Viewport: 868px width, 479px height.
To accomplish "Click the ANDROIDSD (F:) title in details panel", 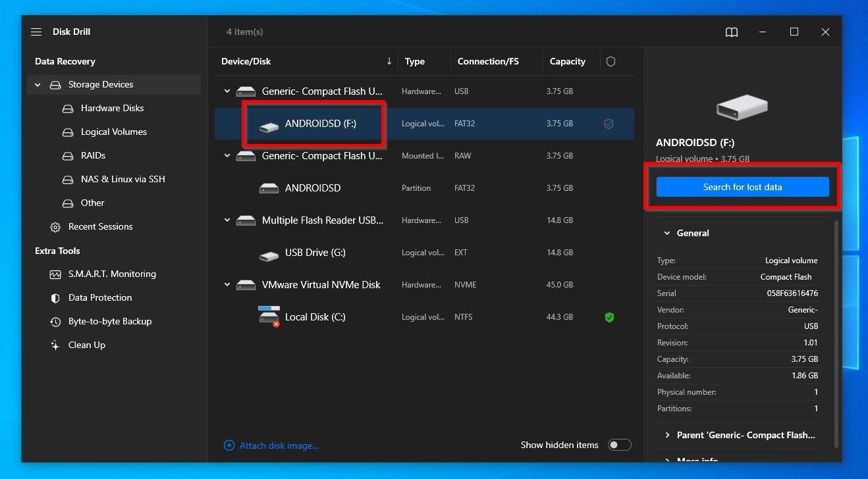I will pyautogui.click(x=695, y=143).
